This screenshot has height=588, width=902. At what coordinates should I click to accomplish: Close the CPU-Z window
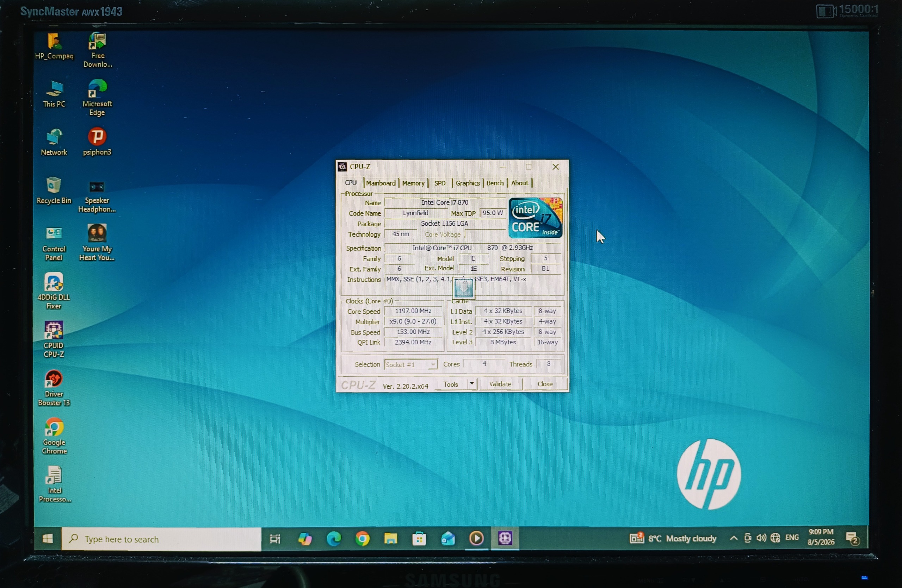point(556,167)
